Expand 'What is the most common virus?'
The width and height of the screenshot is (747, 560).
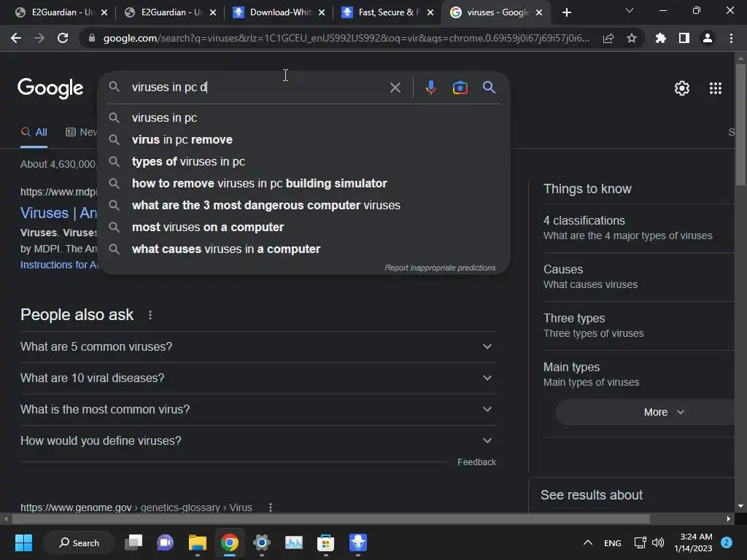pyautogui.click(x=258, y=410)
